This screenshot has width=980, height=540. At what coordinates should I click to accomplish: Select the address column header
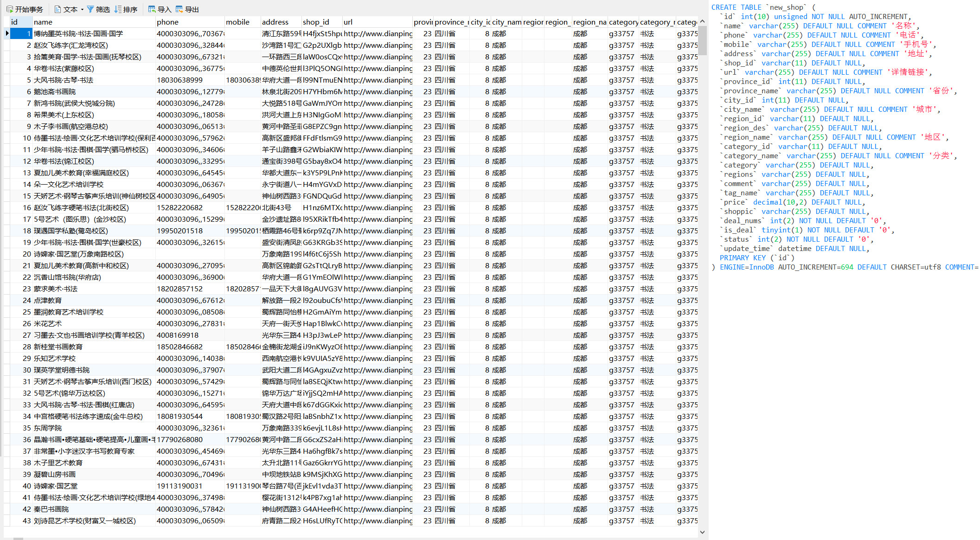[281, 22]
